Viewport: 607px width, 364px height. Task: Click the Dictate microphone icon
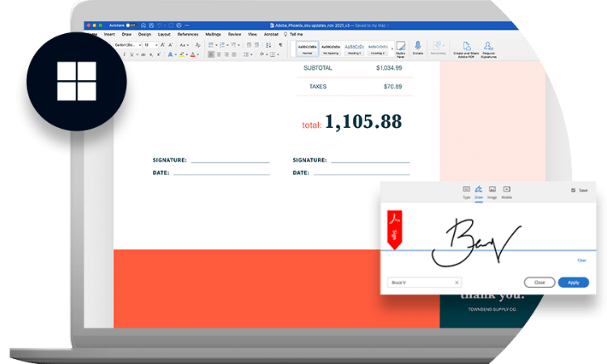tap(418, 47)
